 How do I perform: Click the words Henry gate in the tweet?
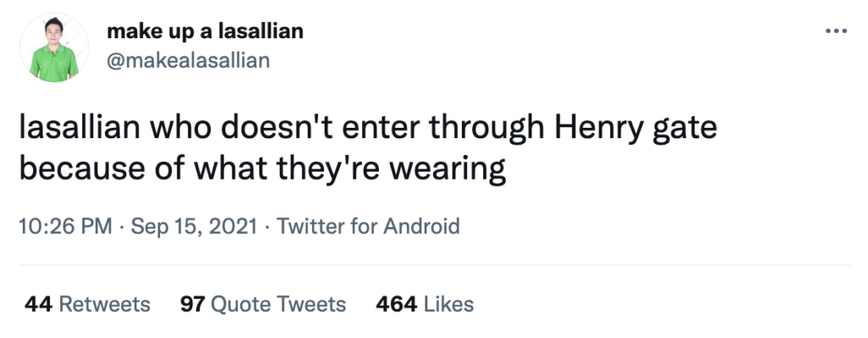pyautogui.click(x=636, y=129)
